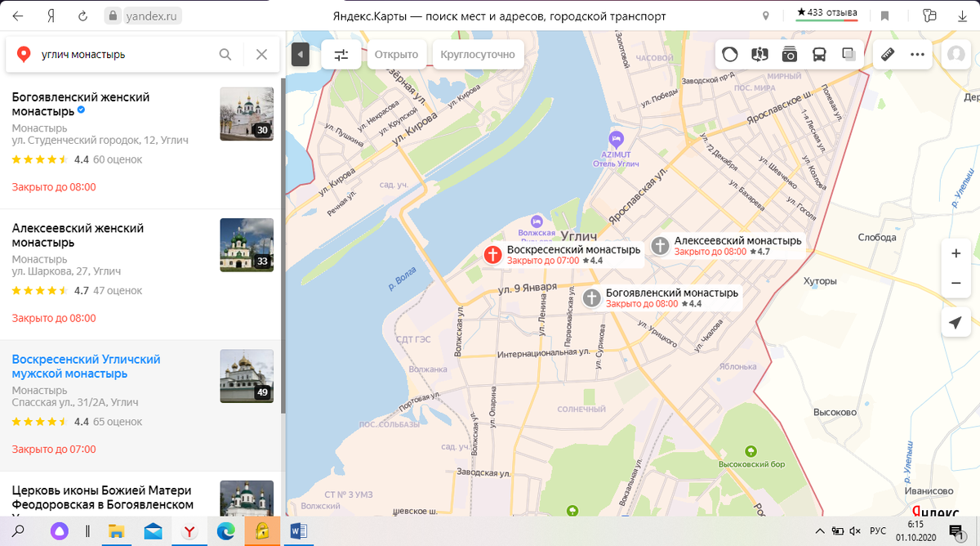Click the 47 оценок rating text
This screenshot has width=980, height=546.
[118, 290]
